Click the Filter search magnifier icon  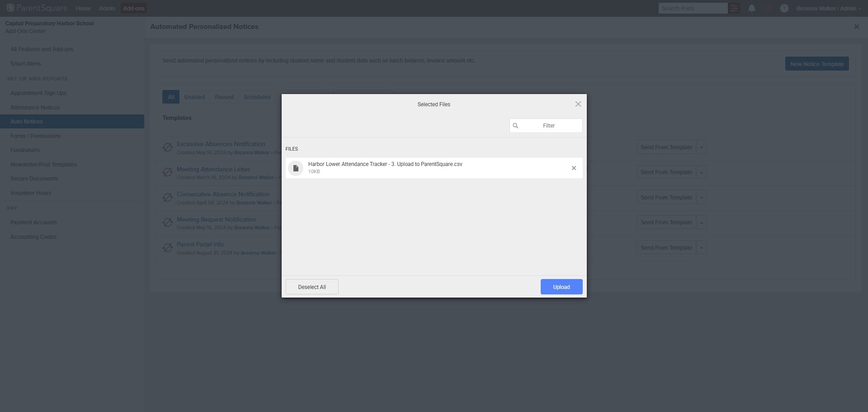(x=515, y=126)
